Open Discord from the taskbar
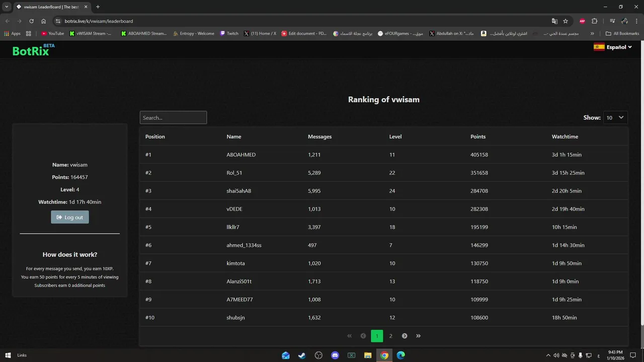Image resolution: width=644 pixels, height=362 pixels. [335, 355]
